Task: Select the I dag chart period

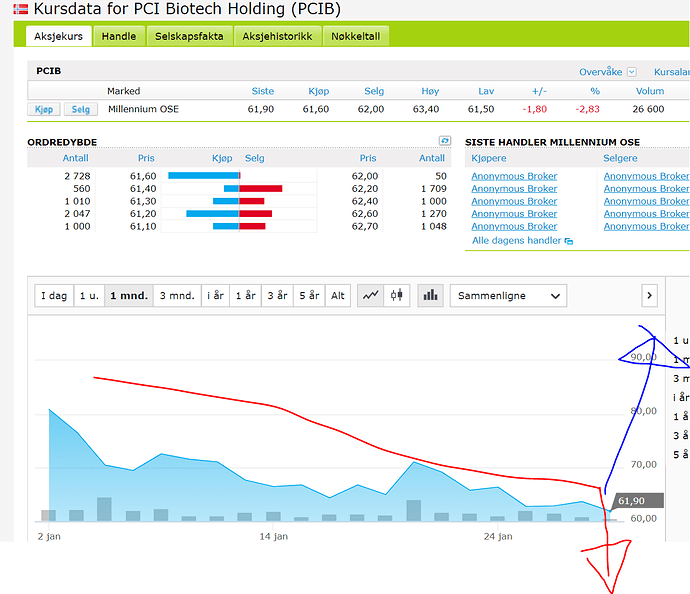Action: coord(54,295)
